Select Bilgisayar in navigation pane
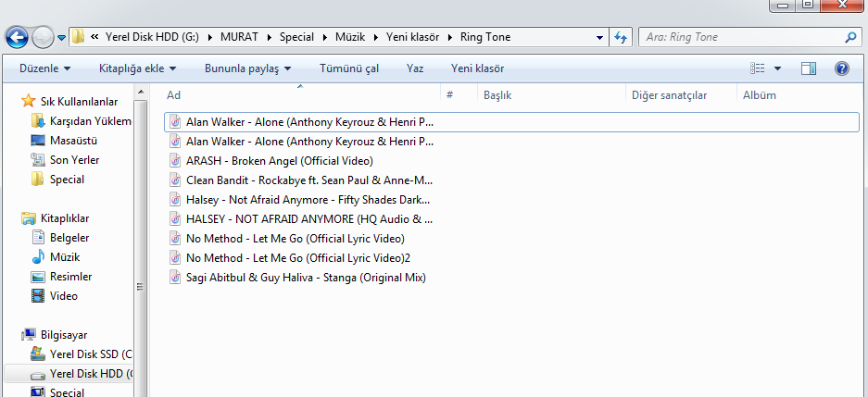The image size is (868, 397). [x=64, y=335]
